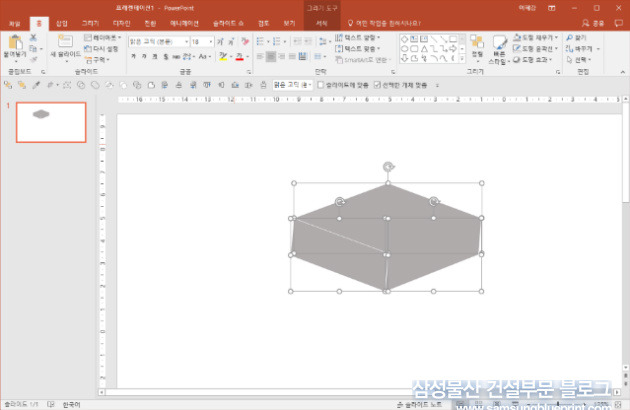Click the New Slide icon
This screenshot has height=410, width=630.
65,42
